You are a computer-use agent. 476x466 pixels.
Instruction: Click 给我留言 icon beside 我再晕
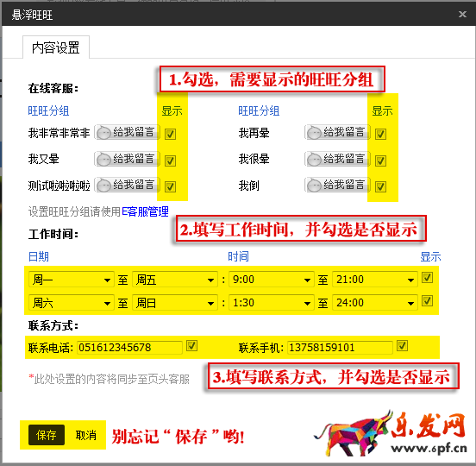337,132
